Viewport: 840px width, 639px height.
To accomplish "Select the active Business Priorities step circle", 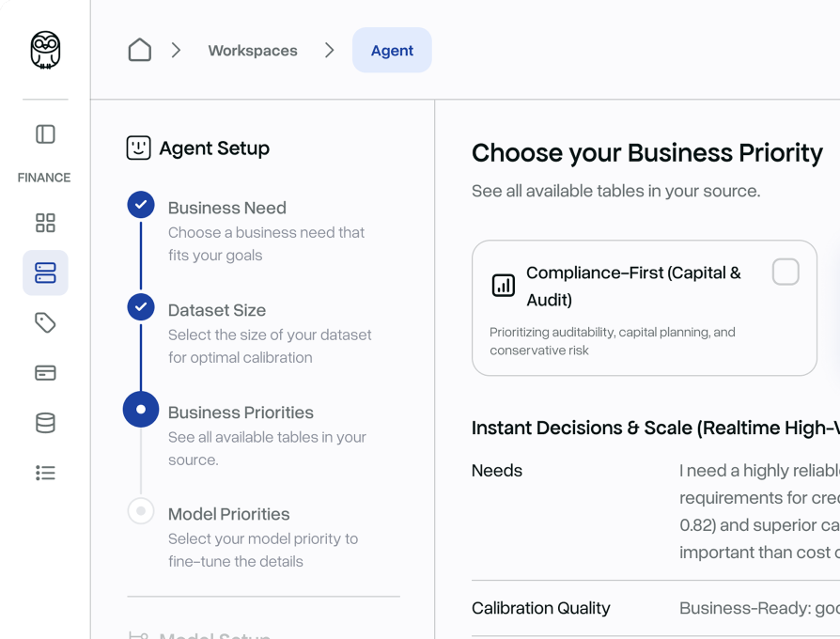I will click(x=141, y=410).
